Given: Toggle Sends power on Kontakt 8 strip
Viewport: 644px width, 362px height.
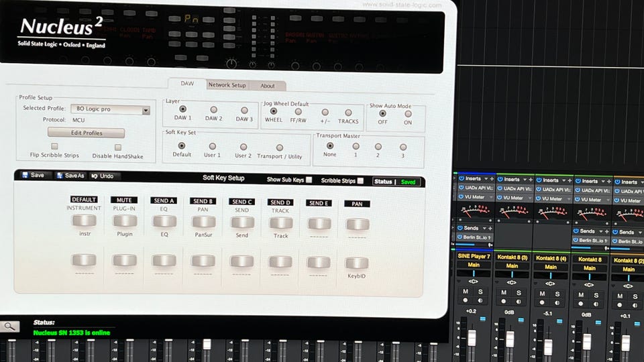Looking at the screenshot, I should pos(576,231).
